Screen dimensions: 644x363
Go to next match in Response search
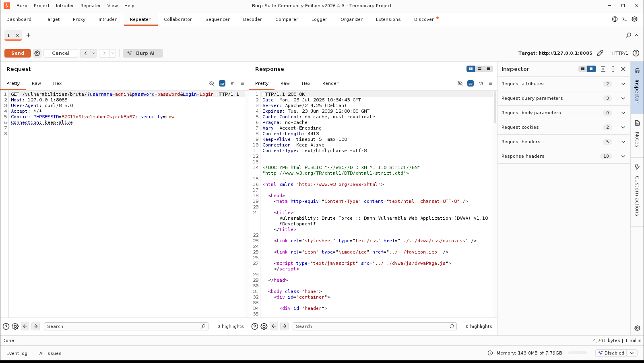coord(285,326)
